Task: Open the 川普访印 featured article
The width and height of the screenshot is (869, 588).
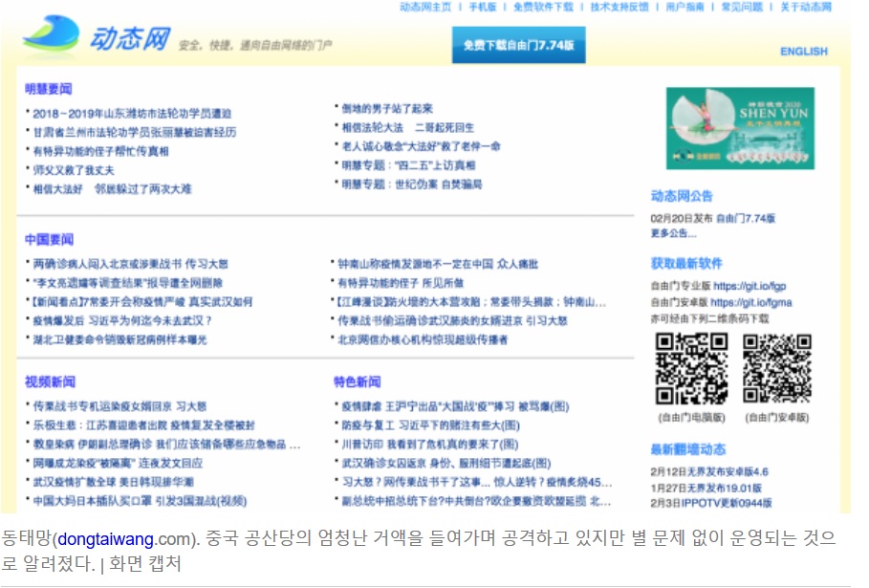Action: [x=429, y=444]
